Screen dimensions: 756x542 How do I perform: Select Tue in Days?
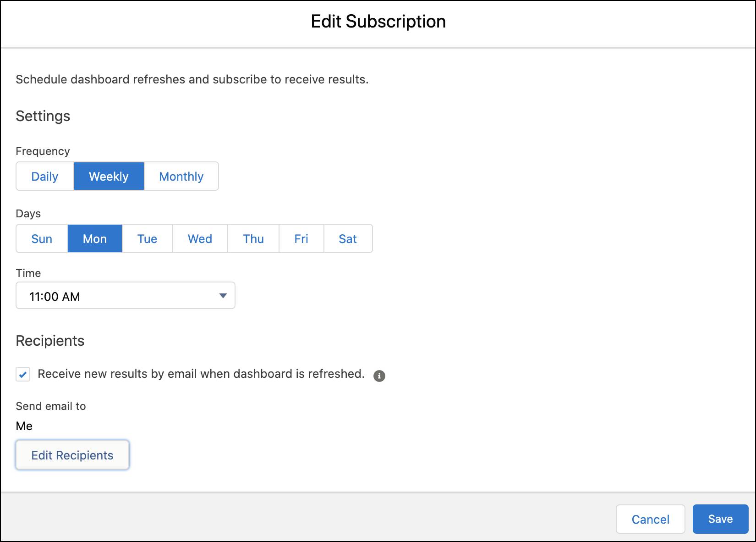(x=148, y=238)
